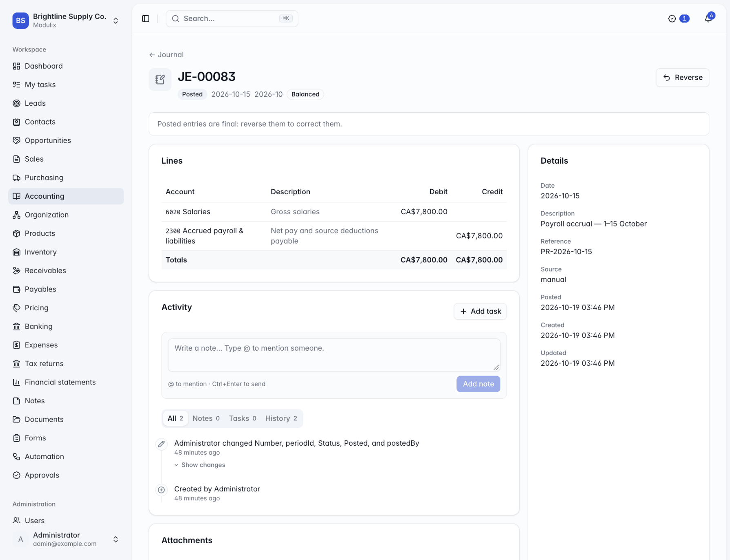Click the pencil icon on the change history entry
730x560 pixels.
(x=162, y=444)
